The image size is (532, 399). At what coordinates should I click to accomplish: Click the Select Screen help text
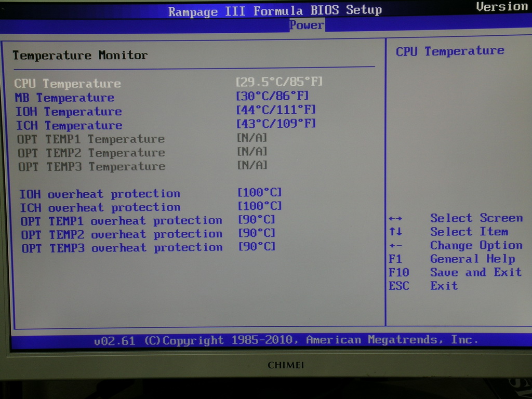click(x=477, y=218)
